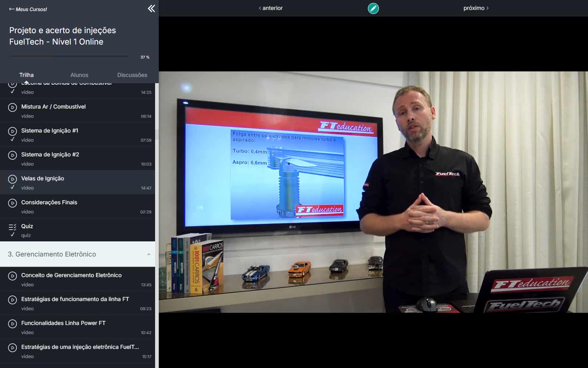Go to the próximo lesson
This screenshot has height=368, width=588.
[476, 8]
